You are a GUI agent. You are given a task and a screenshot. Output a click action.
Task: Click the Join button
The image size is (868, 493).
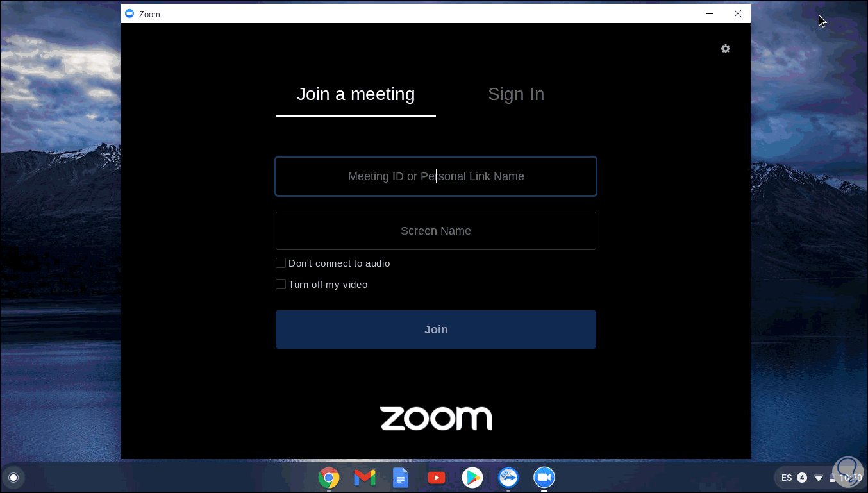pos(436,330)
